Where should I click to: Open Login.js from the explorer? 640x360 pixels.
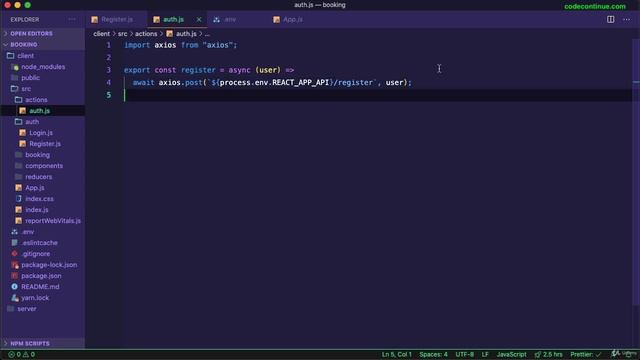coord(42,133)
